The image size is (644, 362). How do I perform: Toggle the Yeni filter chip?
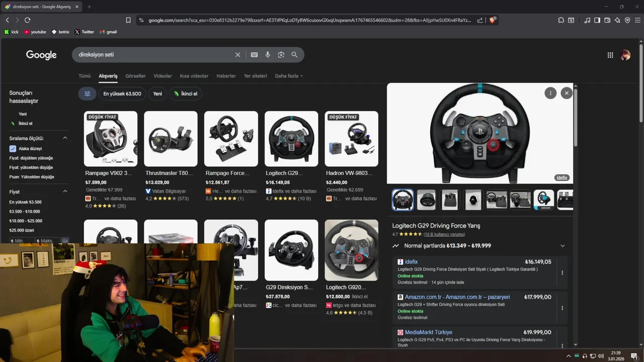tap(157, 94)
